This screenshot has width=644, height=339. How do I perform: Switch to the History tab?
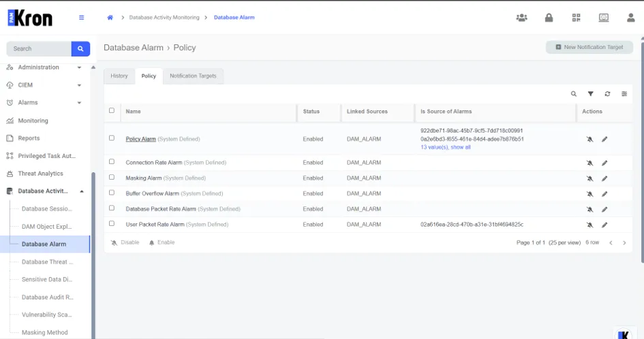119,76
